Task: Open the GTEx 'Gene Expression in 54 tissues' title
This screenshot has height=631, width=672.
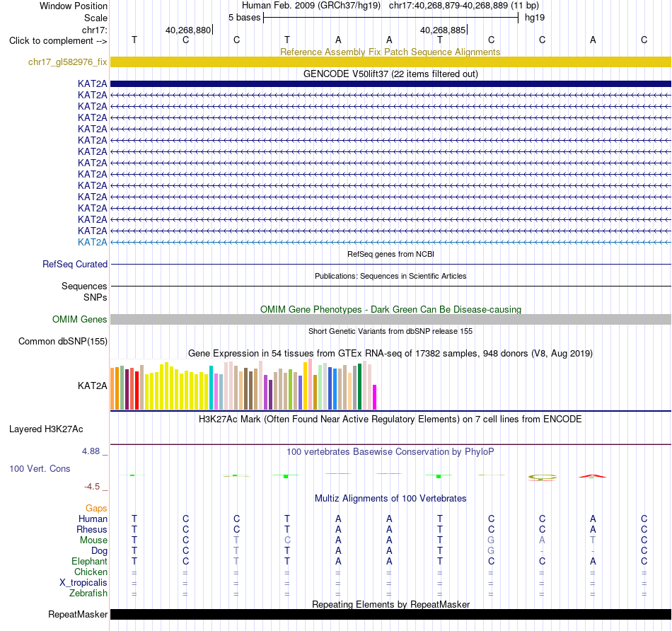Action: tap(390, 353)
